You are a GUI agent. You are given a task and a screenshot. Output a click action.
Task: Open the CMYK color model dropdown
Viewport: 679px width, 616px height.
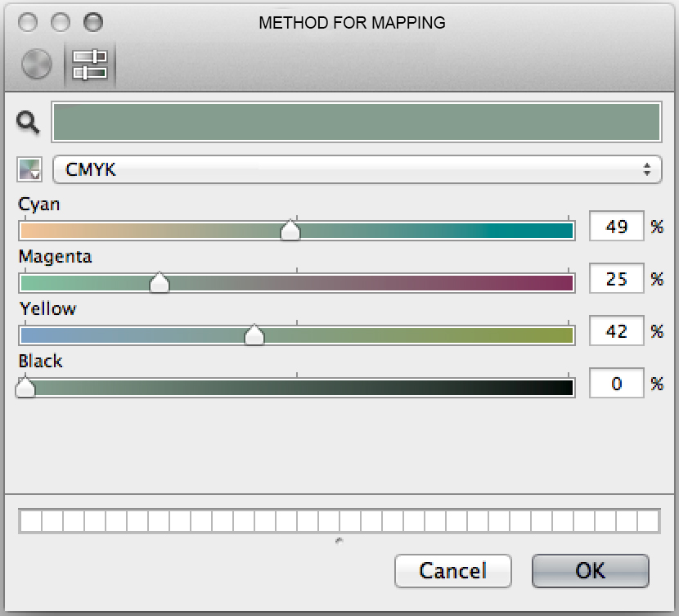357,170
